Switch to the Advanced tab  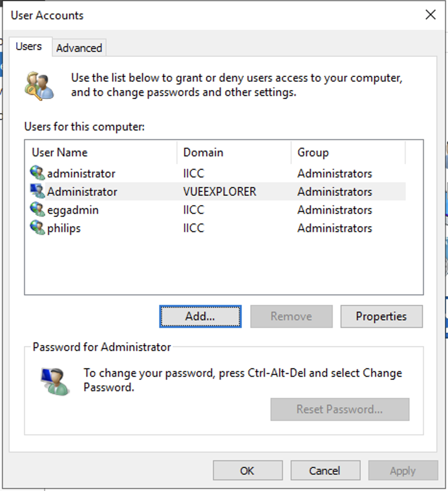pyautogui.click(x=79, y=48)
